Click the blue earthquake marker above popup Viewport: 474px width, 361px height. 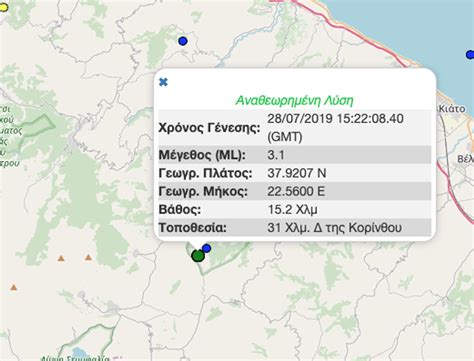click(x=183, y=41)
